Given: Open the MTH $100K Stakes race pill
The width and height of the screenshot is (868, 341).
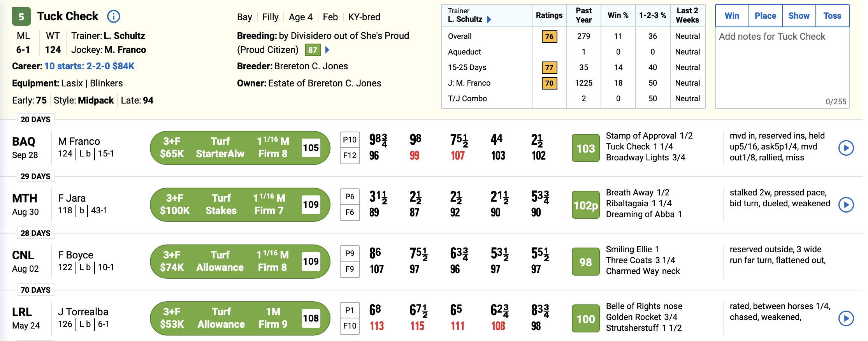Looking at the screenshot, I should click(x=240, y=205).
